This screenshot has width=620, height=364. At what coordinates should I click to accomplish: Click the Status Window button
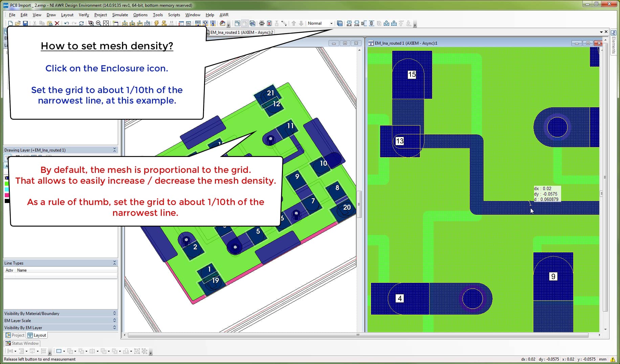click(22, 343)
